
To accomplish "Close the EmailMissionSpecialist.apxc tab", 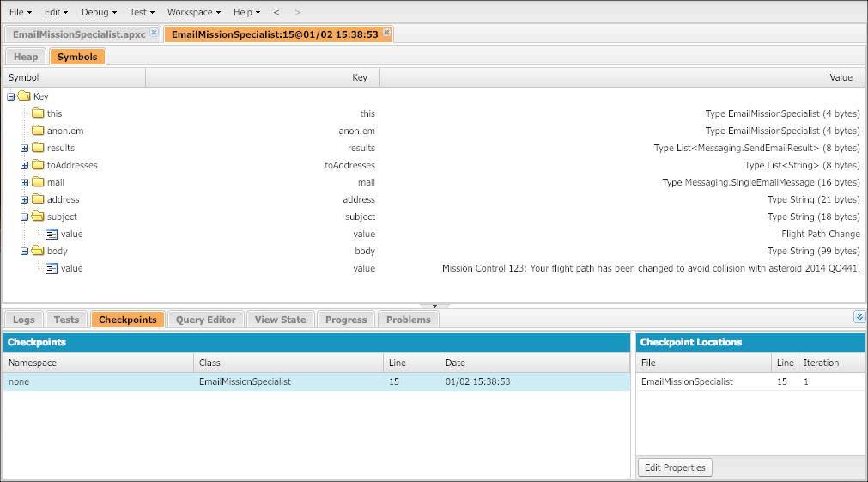I will pos(154,33).
